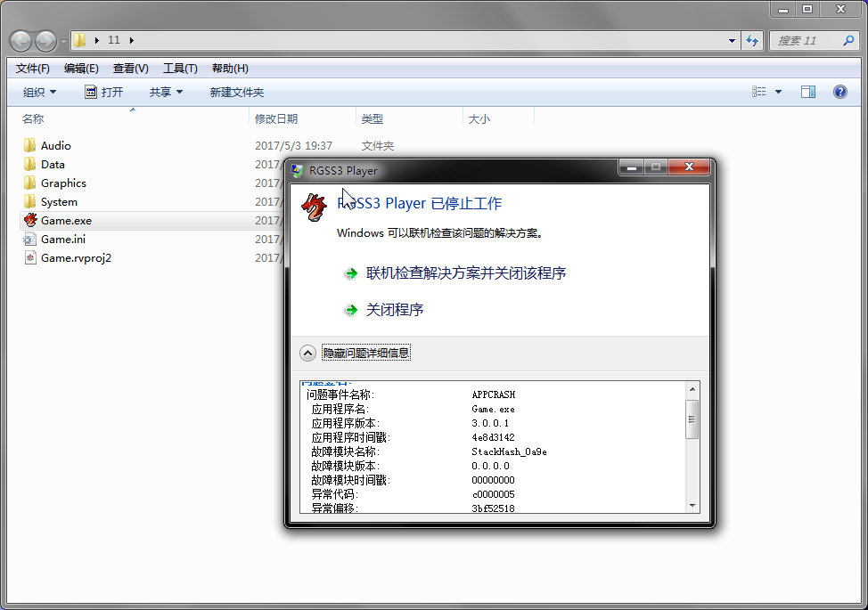Click the change view icon in the toolbar
The image size is (868, 610).
759,92
